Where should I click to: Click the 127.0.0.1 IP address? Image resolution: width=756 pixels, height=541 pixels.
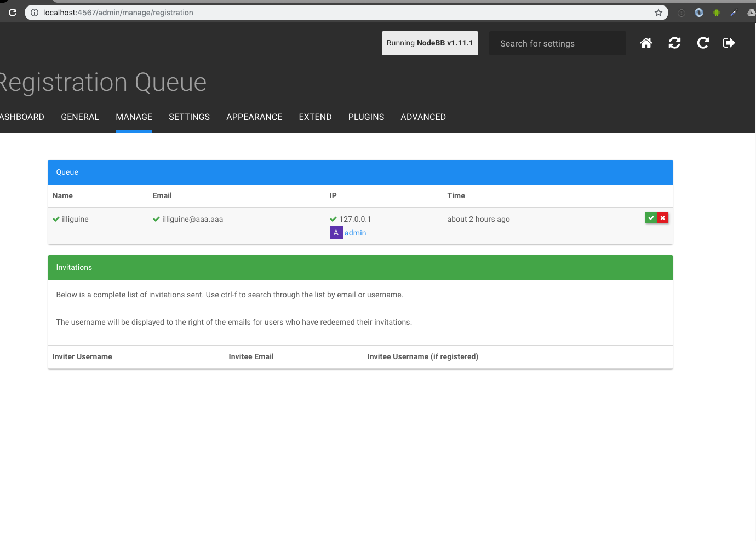point(355,219)
